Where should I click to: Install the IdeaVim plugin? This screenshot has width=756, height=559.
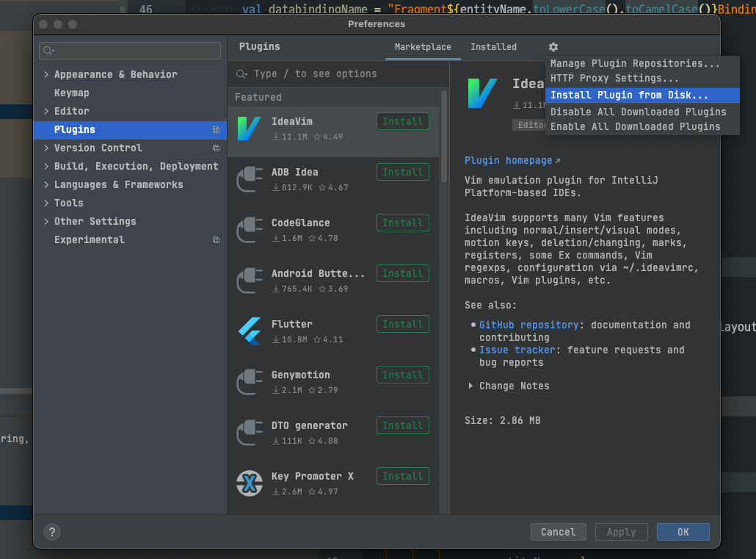(403, 122)
